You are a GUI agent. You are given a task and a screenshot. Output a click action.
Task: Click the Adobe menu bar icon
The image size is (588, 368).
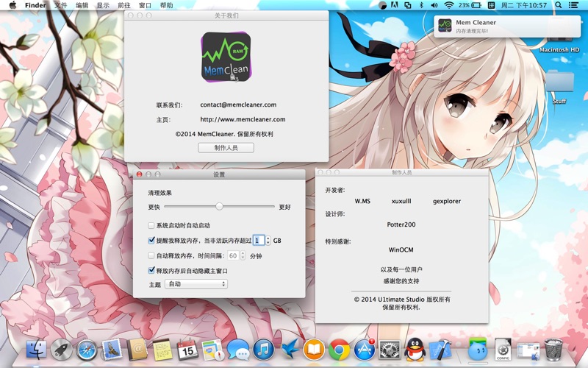tap(395, 5)
